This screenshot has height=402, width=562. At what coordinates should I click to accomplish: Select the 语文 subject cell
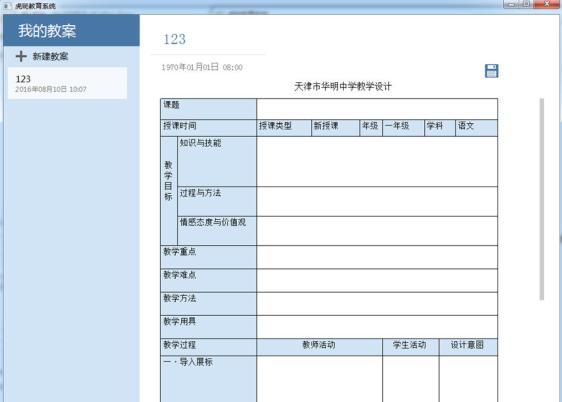pos(476,128)
